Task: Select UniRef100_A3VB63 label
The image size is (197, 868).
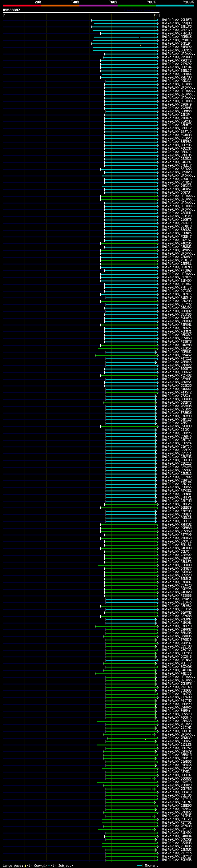Action: click(x=176, y=338)
